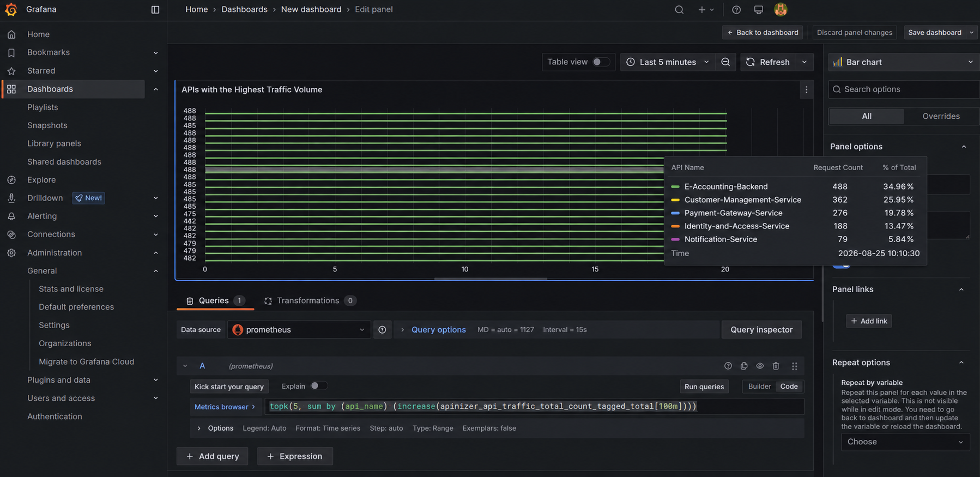Screen dimensions: 980x477
Task: Open the Refresh interval dropdown arrow
Action: tap(804, 62)
